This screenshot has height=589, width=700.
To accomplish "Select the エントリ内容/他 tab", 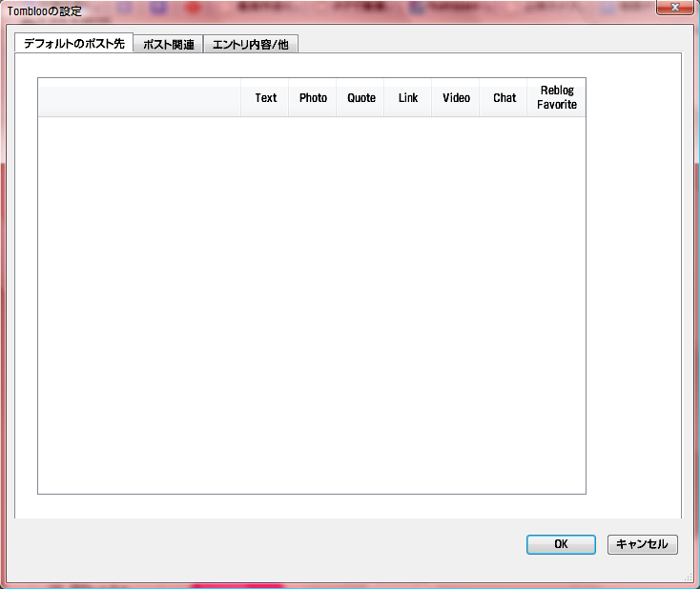I will [x=251, y=44].
